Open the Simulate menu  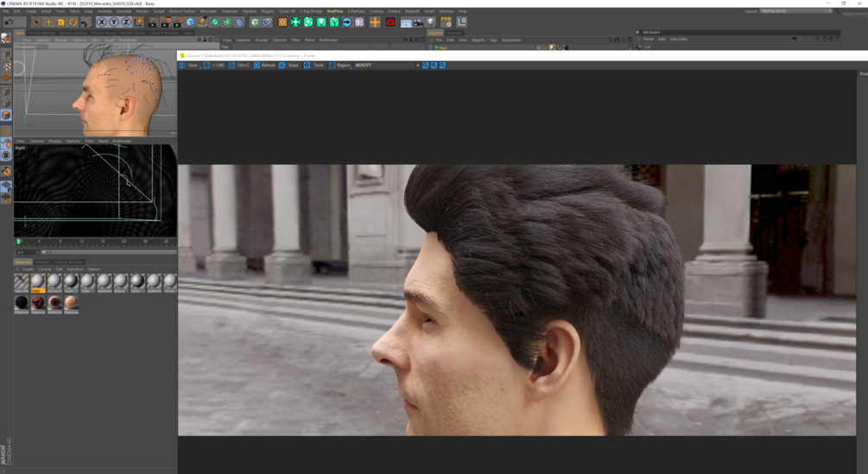124,11
